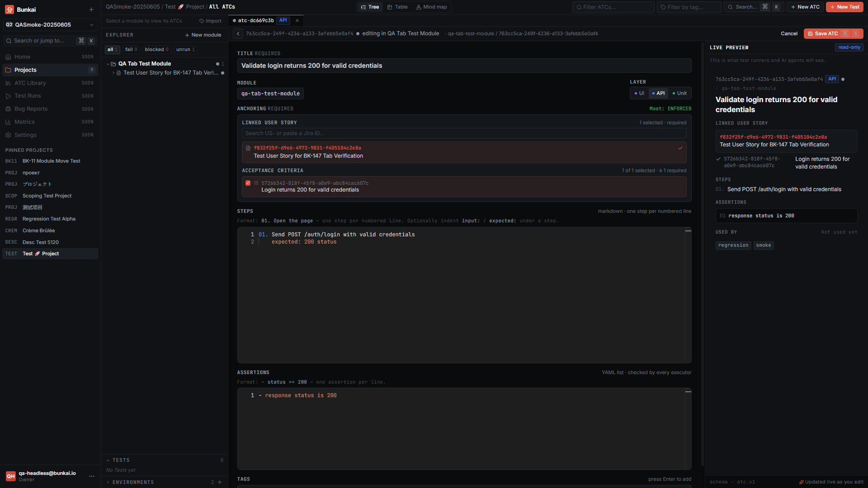The height and width of the screenshot is (488, 868).
Task: Uncheck the Login returns 200 acceptance criterion
Action: tap(248, 183)
